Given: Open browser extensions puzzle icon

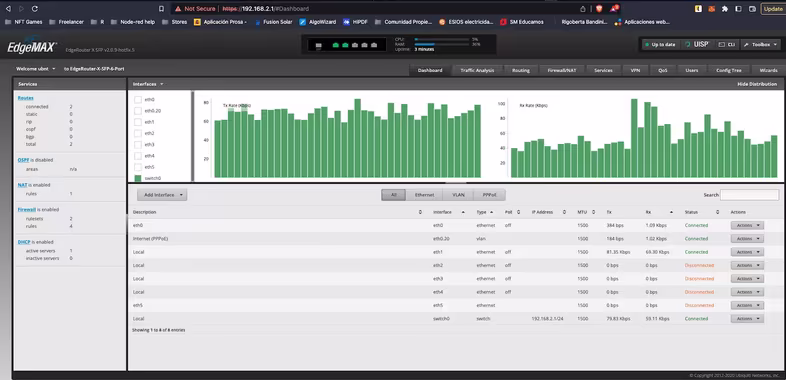Looking at the screenshot, I should (725, 9).
